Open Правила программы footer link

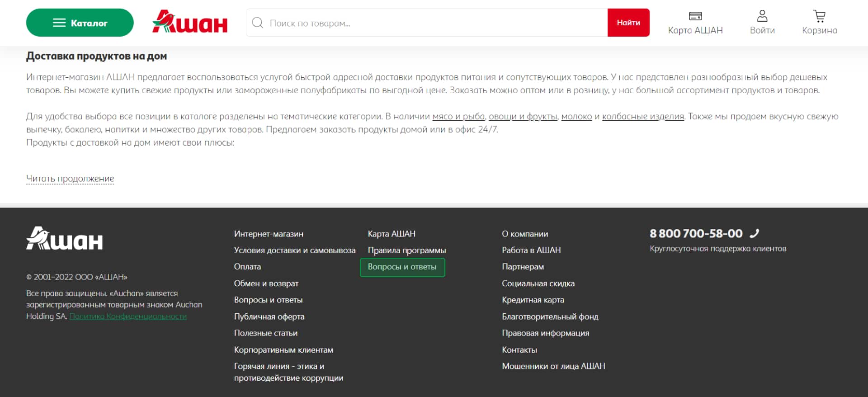click(x=407, y=250)
